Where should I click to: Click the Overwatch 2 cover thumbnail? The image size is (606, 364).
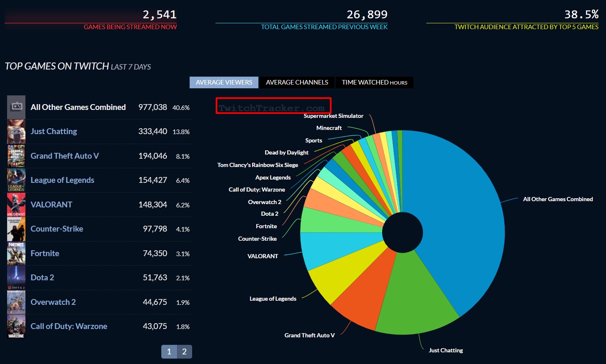[x=16, y=302]
